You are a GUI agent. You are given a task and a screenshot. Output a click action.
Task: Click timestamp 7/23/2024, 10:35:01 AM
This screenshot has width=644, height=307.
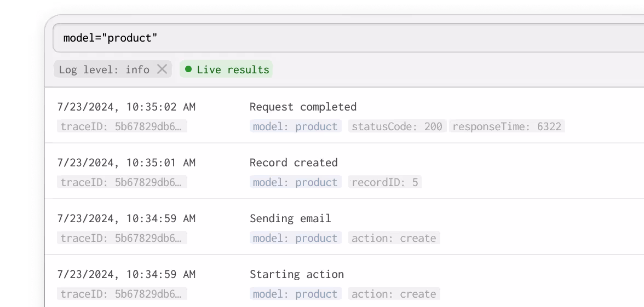(x=127, y=163)
